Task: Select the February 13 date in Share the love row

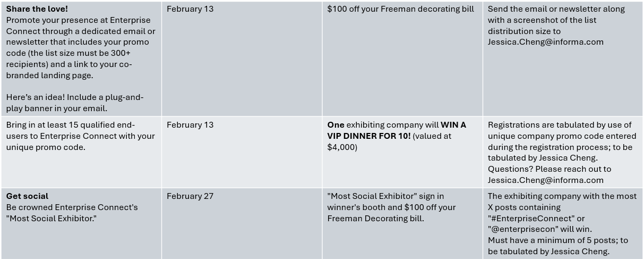Action: pyautogui.click(x=190, y=9)
